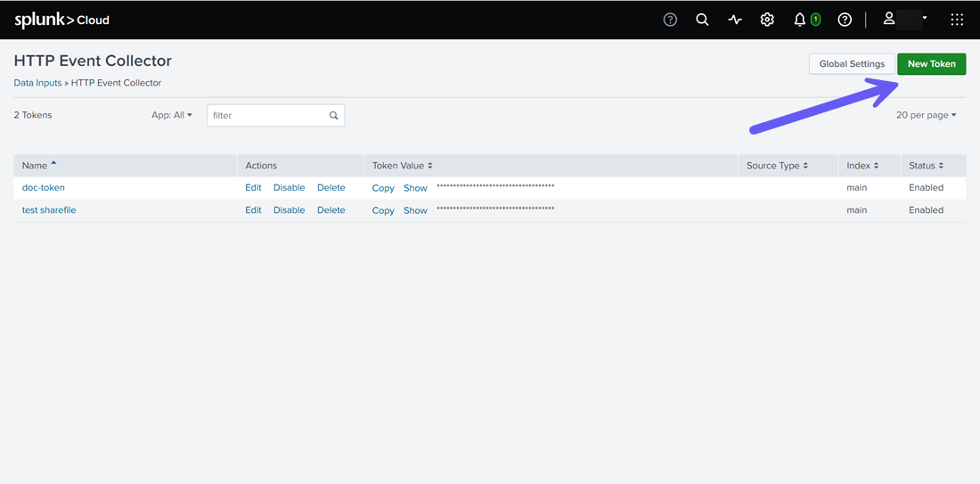Screen dimensions: 980x484
Task: Open the notifications bell icon
Action: [x=799, y=20]
